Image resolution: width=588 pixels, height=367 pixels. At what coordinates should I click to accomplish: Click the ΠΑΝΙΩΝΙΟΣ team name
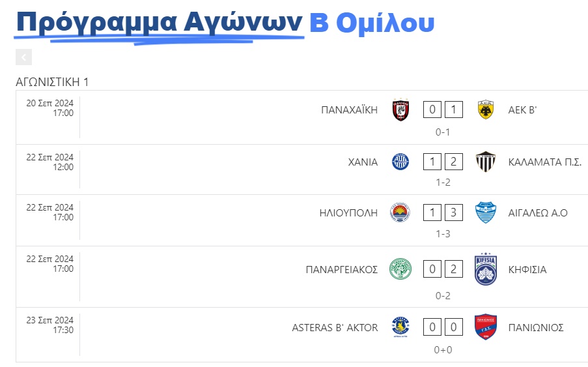pyautogui.click(x=536, y=328)
